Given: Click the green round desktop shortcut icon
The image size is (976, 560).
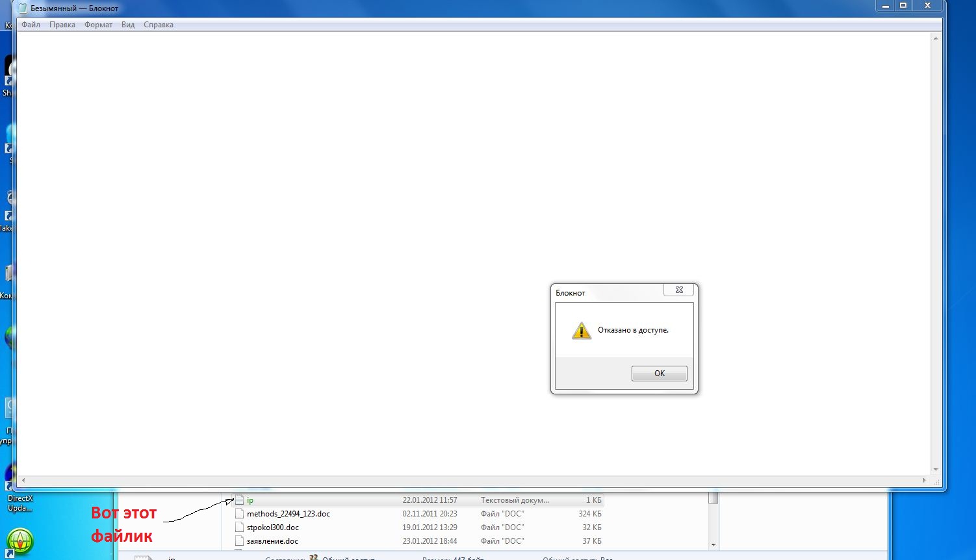Looking at the screenshot, I should (19, 541).
